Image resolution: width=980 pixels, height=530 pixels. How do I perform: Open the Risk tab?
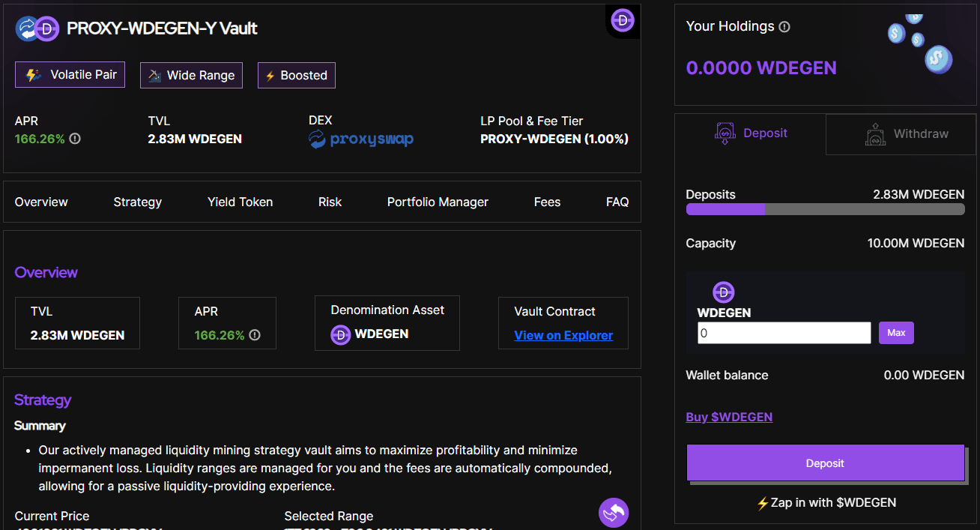[330, 202]
